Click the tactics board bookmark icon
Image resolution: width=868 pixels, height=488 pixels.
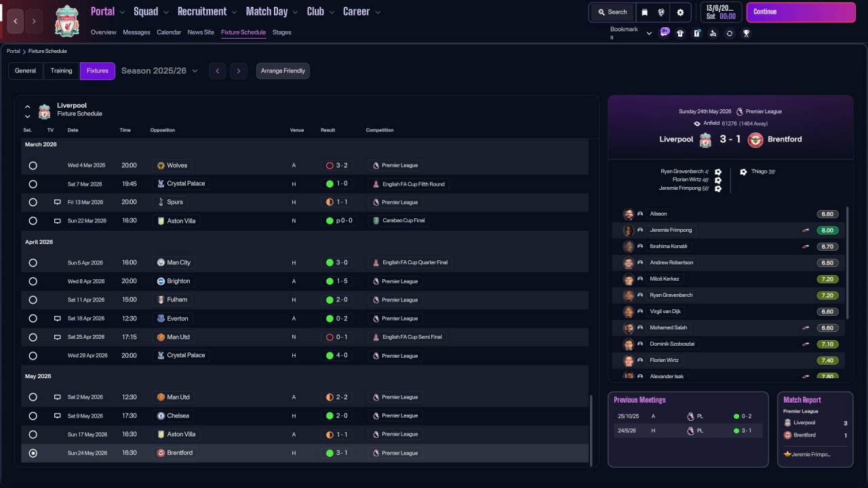point(696,33)
